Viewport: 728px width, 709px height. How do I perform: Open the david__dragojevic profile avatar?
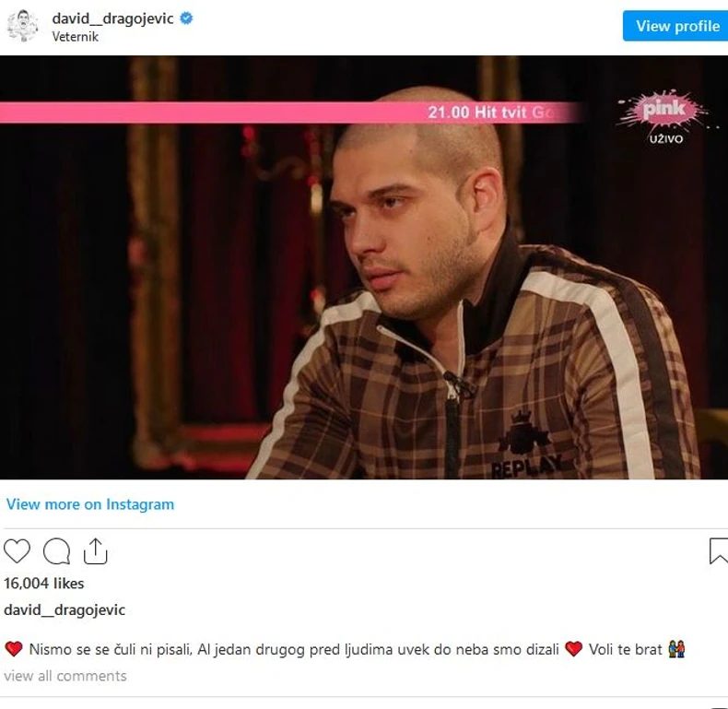[x=22, y=26]
